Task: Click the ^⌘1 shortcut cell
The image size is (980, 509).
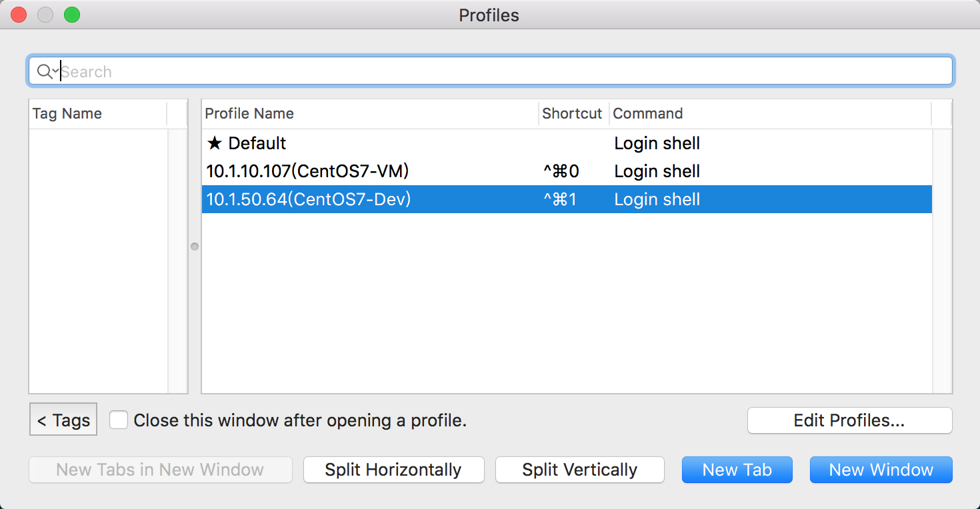Action: click(x=560, y=199)
